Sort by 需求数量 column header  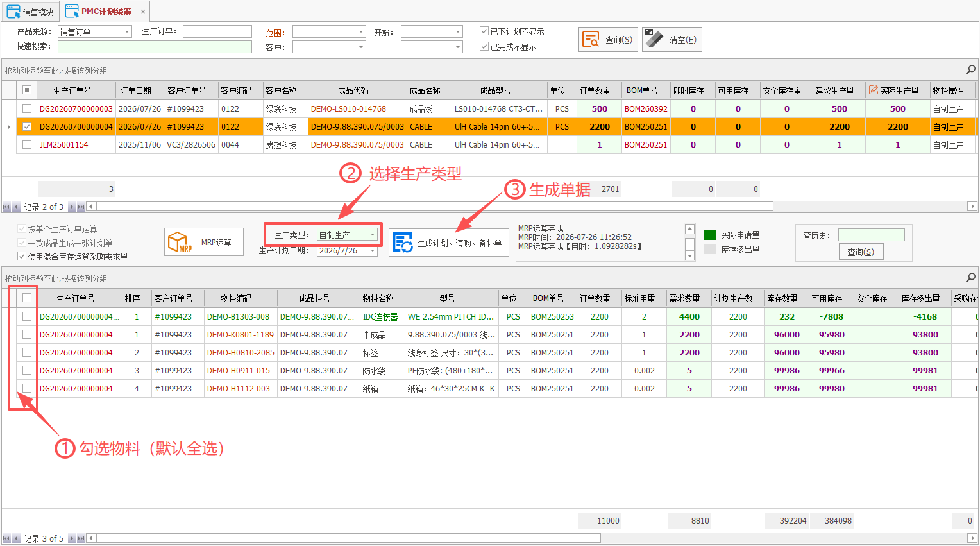689,298
